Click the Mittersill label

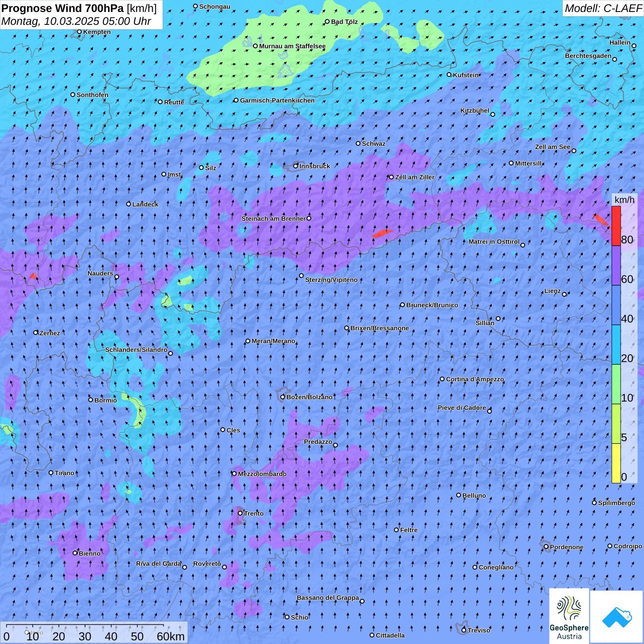529,163
